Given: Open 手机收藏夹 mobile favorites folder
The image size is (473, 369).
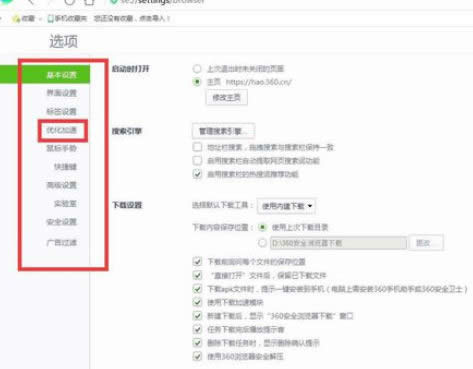Looking at the screenshot, I should click(x=67, y=18).
